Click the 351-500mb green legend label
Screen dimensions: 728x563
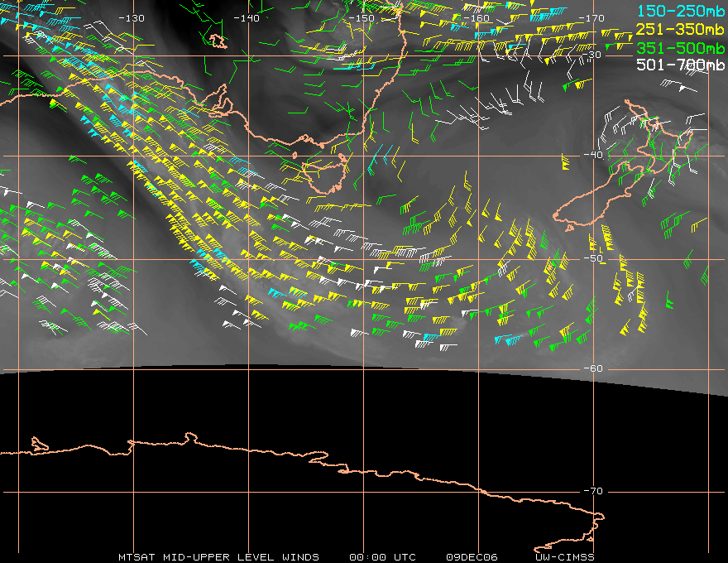pyautogui.click(x=681, y=48)
